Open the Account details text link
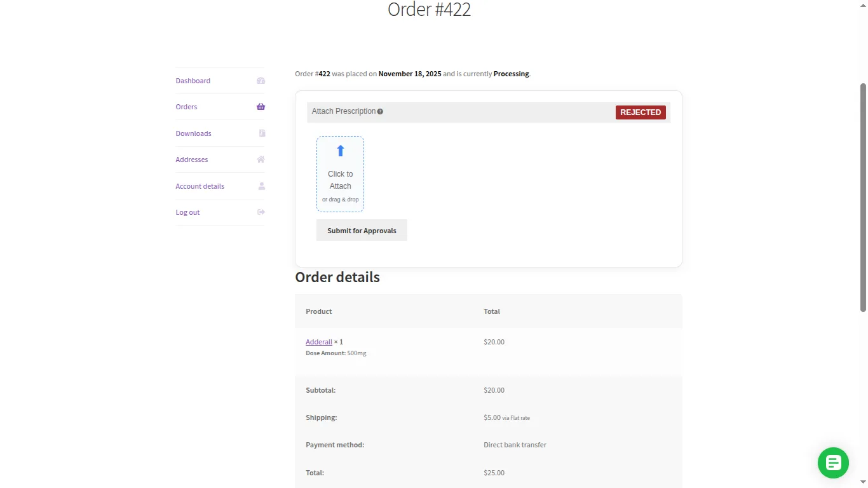The height and width of the screenshot is (488, 868). click(200, 186)
